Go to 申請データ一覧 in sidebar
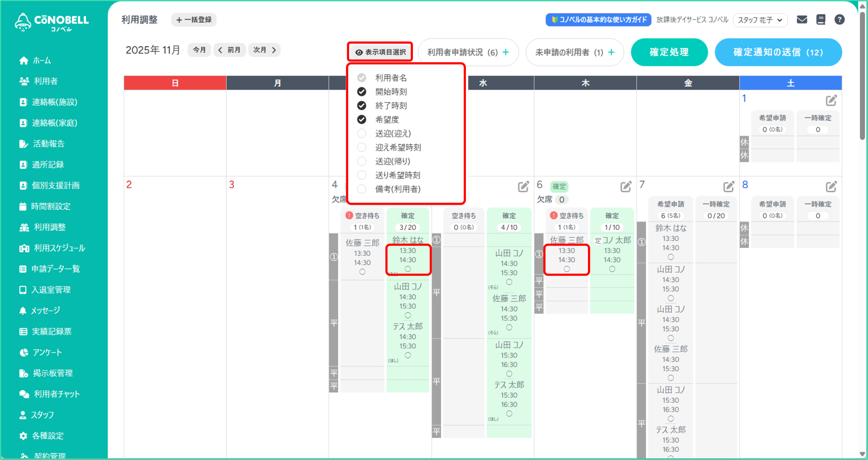868x460 pixels. 56,269
